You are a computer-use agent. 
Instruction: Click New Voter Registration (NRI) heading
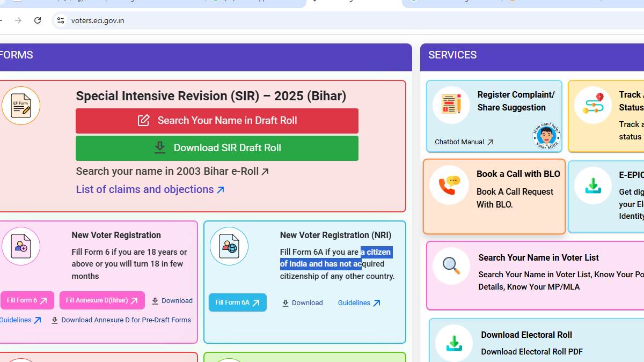[x=335, y=235]
